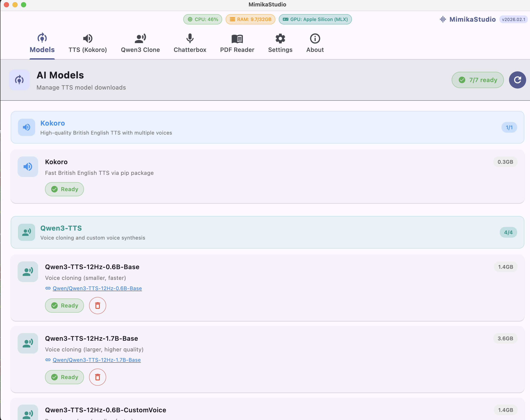The image size is (530, 420).
Task: Open the TTS (Kokoro) tab
Action: tap(88, 43)
